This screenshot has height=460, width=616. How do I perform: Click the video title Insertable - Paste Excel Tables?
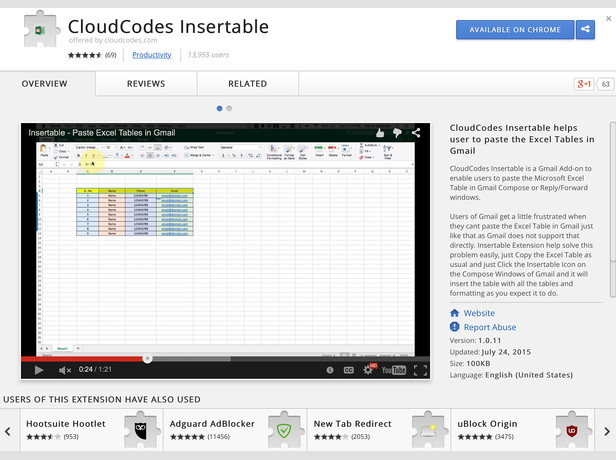pyautogui.click(x=102, y=133)
